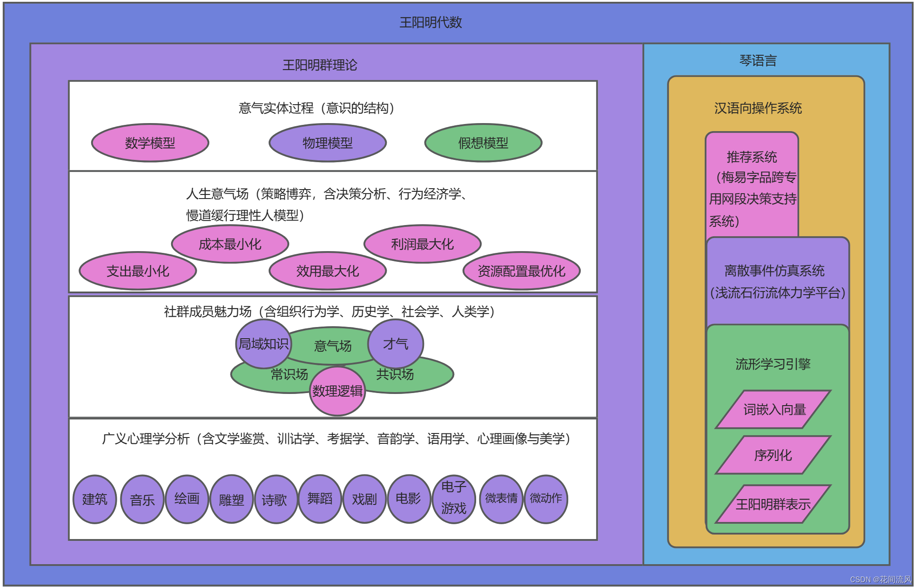Click the 微动作 circle node
This screenshot has height=588, width=919.
546,499
